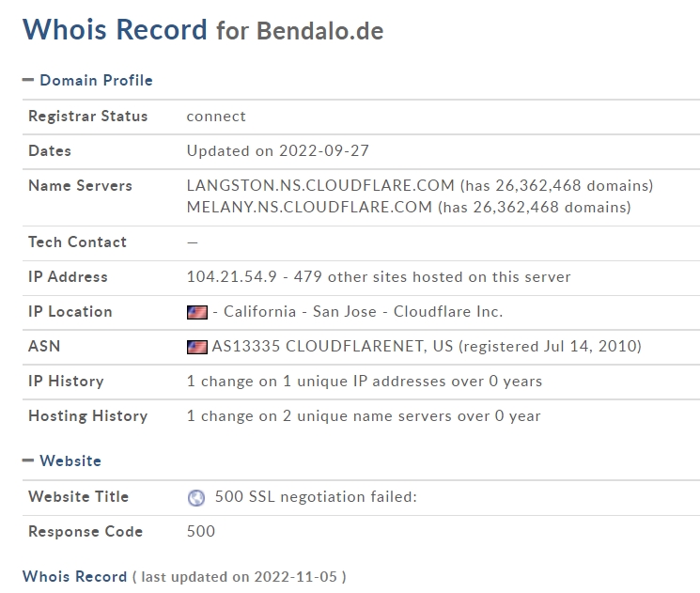Click the Whois Record last updated heading

click(184, 576)
